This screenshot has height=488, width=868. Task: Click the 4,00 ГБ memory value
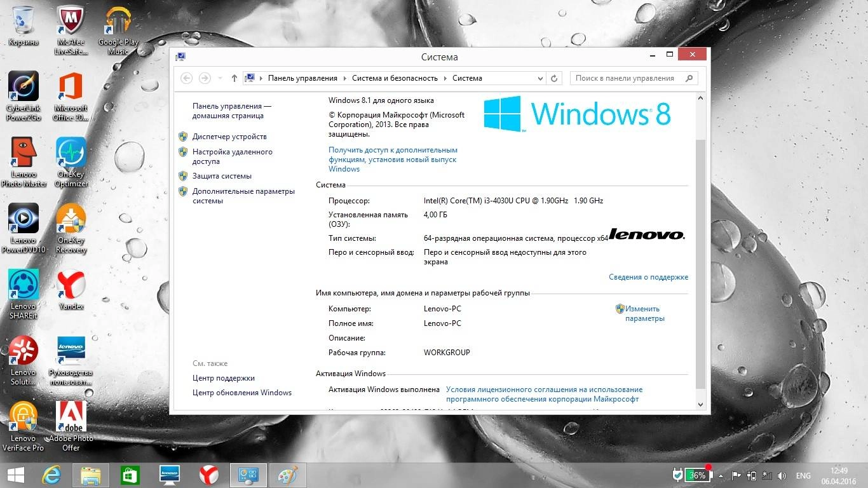coord(435,215)
